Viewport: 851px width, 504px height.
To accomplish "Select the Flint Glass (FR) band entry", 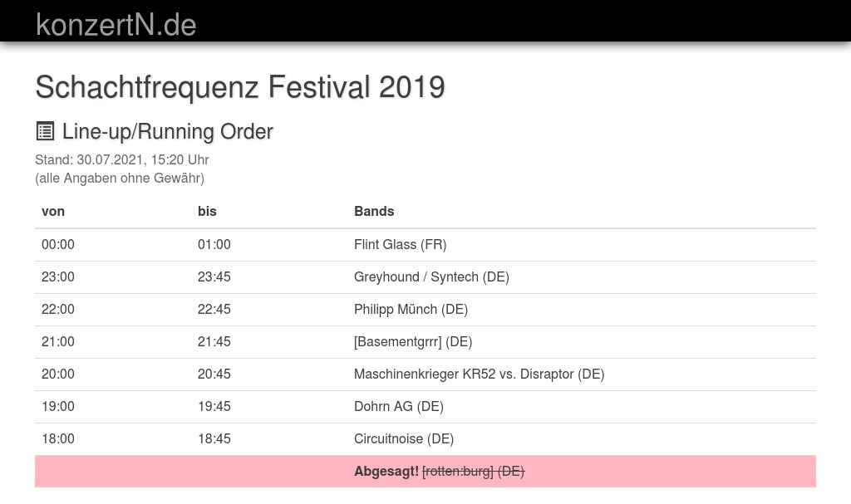I will tap(400, 244).
